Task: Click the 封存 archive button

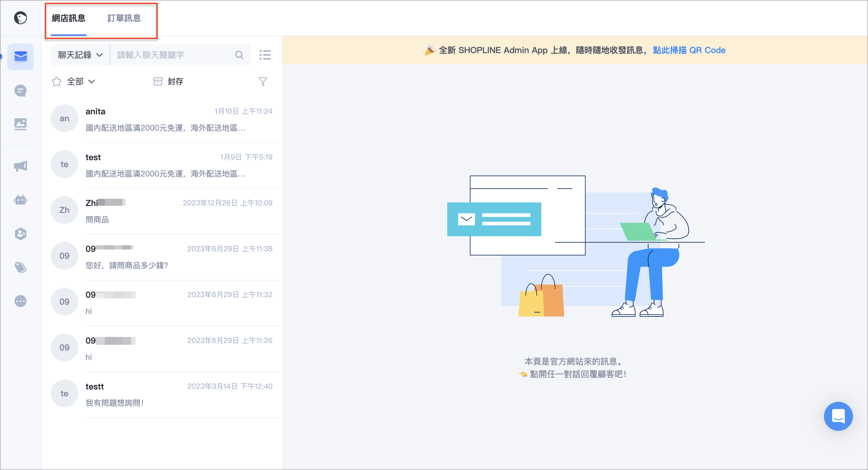Action: [168, 81]
